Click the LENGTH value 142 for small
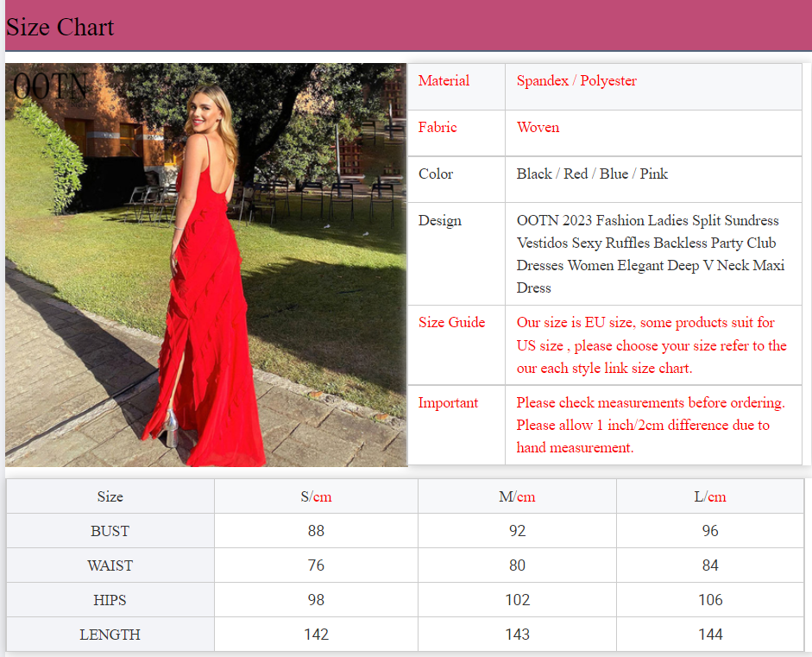Viewport: 812px width, 657px height. (316, 635)
